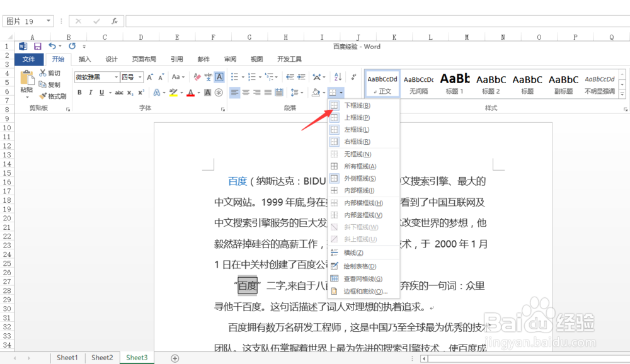Open Excel's Name Box dropdown arrow
The width and height of the screenshot is (630, 364).
49,21
